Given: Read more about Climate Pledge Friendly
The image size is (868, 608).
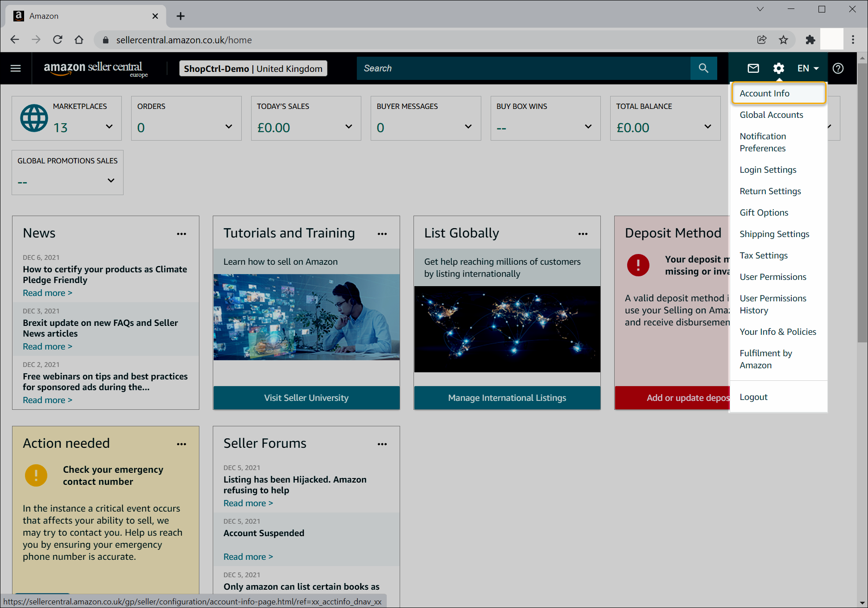Looking at the screenshot, I should (x=47, y=293).
